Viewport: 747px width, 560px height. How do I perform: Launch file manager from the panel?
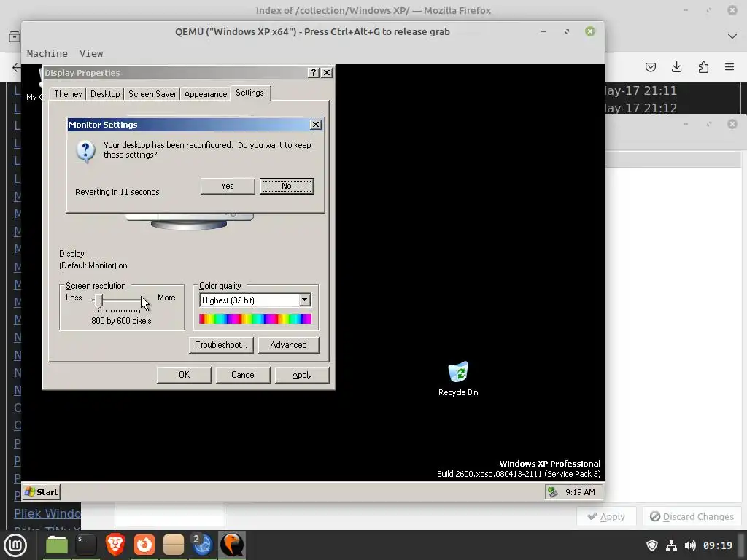point(57,545)
